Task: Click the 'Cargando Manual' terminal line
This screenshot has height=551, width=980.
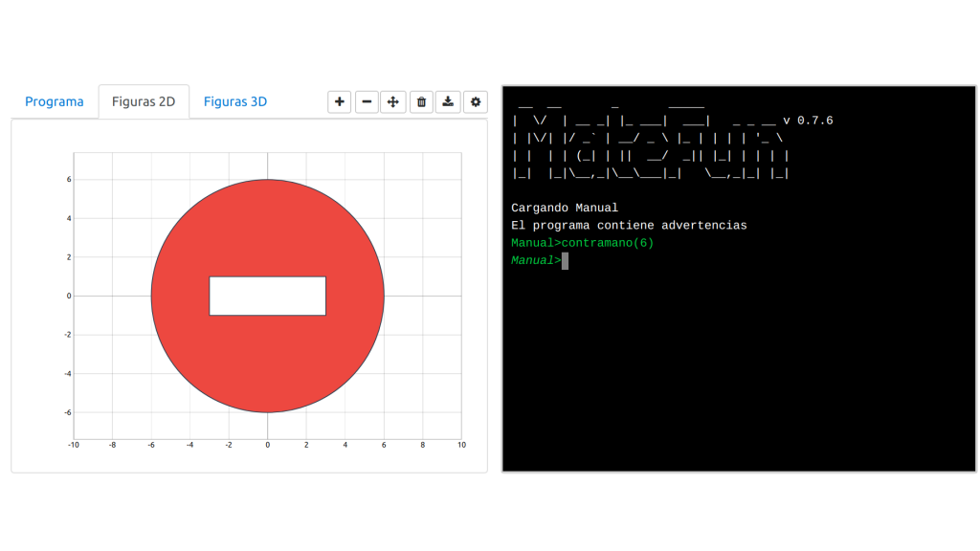Action: [565, 208]
